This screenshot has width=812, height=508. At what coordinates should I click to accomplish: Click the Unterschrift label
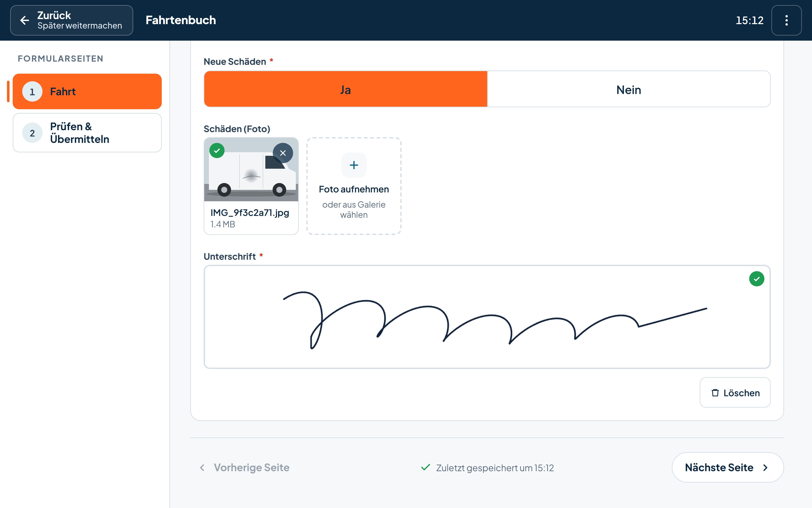coord(230,256)
